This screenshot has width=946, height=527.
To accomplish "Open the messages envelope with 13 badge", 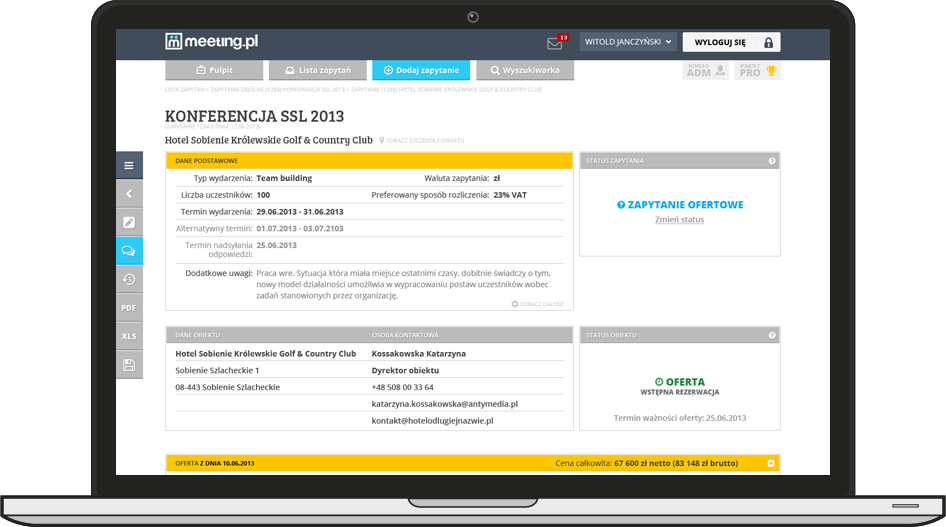I will tap(557, 42).
